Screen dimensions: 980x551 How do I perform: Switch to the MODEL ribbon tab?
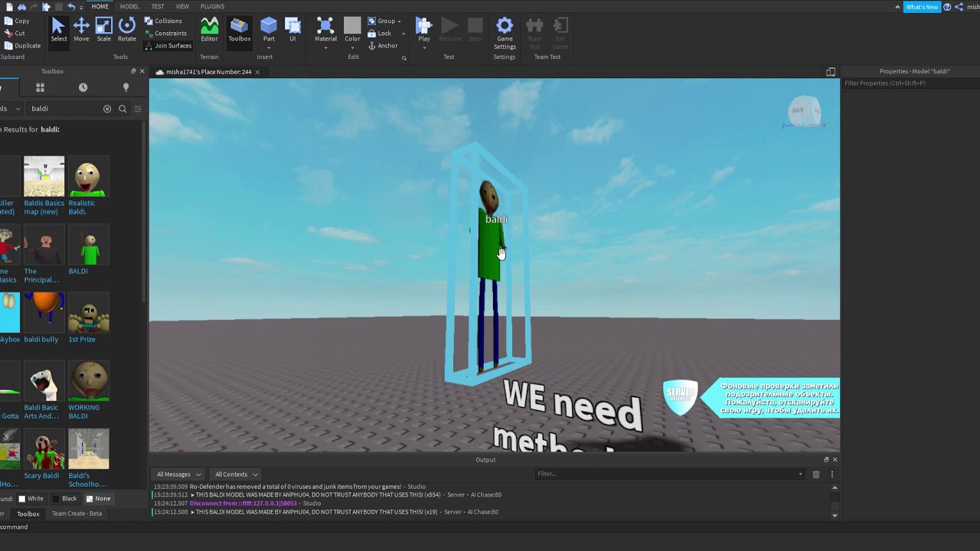click(129, 6)
